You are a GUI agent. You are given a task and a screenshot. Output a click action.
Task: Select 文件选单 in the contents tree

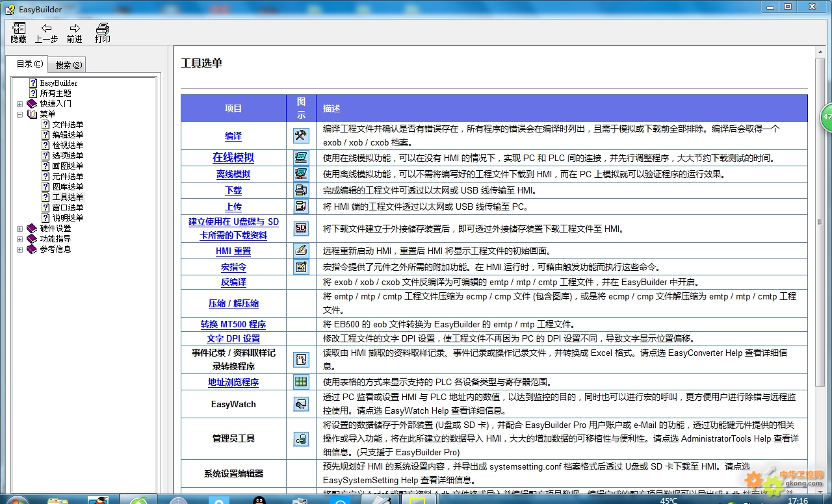[x=68, y=125]
